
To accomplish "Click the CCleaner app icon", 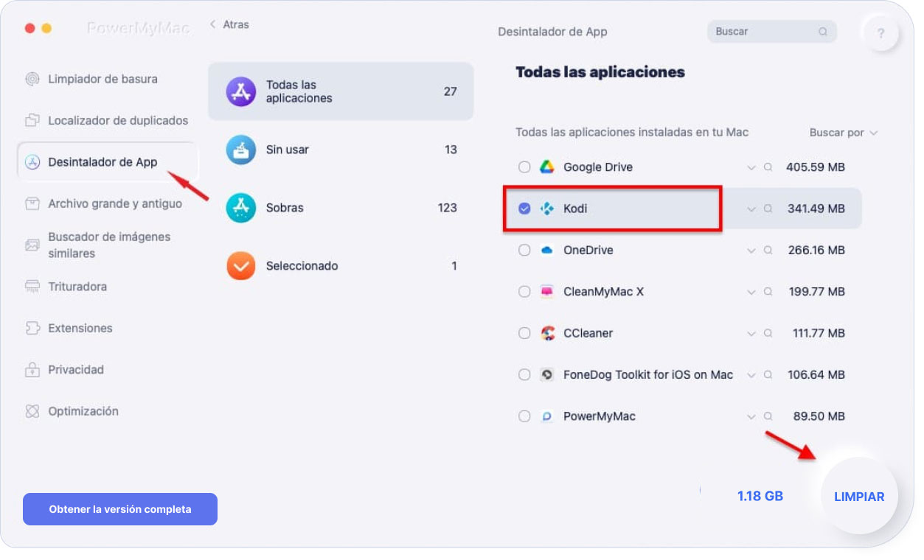I will click(547, 333).
